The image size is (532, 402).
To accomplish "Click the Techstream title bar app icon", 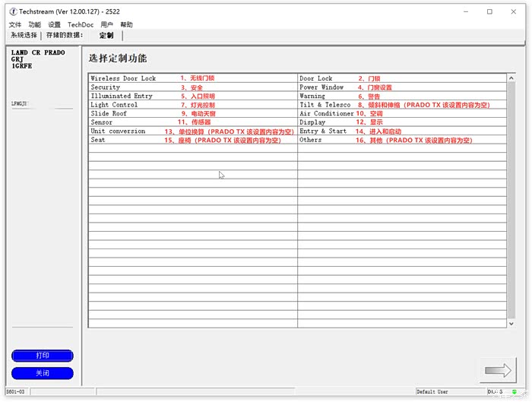I will coord(14,11).
